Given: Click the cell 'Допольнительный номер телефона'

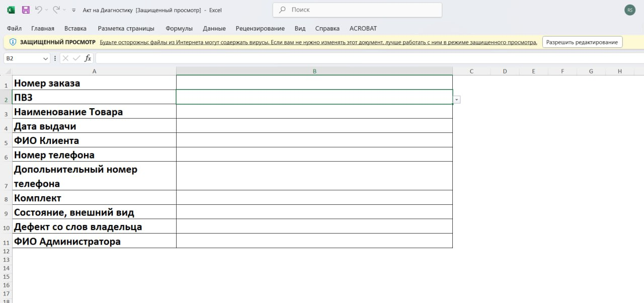Looking at the screenshot, I should 94,176.
